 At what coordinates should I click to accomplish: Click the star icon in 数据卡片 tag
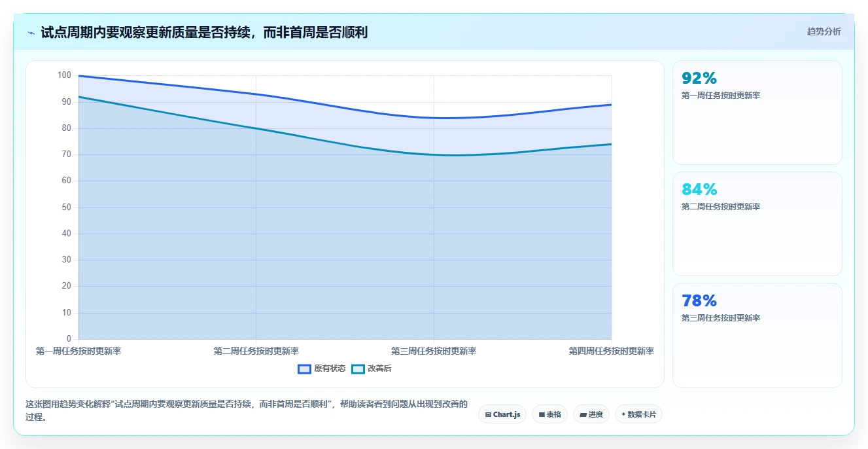point(623,414)
